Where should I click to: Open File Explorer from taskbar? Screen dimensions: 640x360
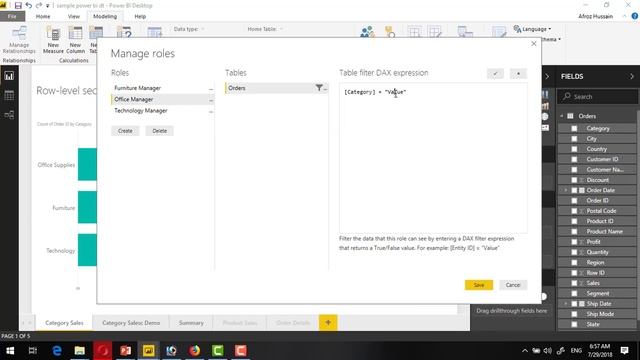[x=80, y=351]
